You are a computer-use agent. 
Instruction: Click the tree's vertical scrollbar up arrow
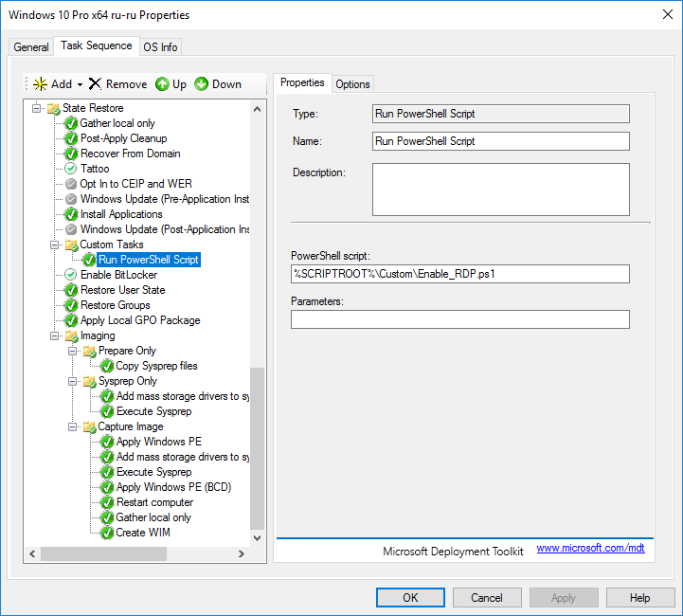pyautogui.click(x=257, y=109)
